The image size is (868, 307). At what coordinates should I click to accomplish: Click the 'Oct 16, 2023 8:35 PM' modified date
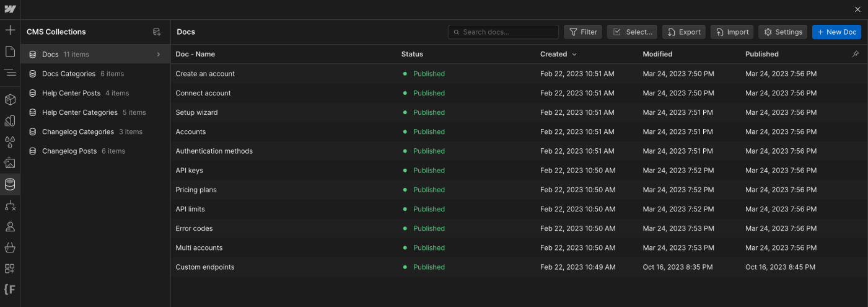[678, 267]
